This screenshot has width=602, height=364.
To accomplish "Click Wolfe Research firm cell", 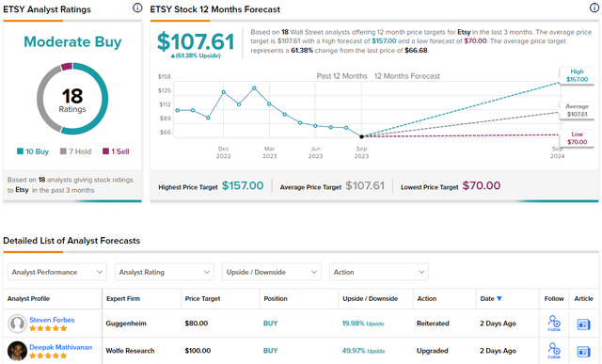I will [130, 351].
